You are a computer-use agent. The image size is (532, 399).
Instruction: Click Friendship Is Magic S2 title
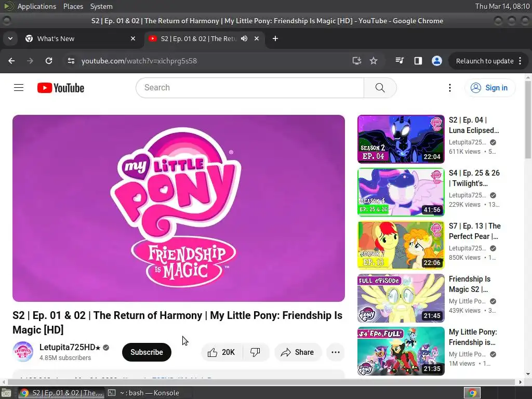click(x=470, y=284)
